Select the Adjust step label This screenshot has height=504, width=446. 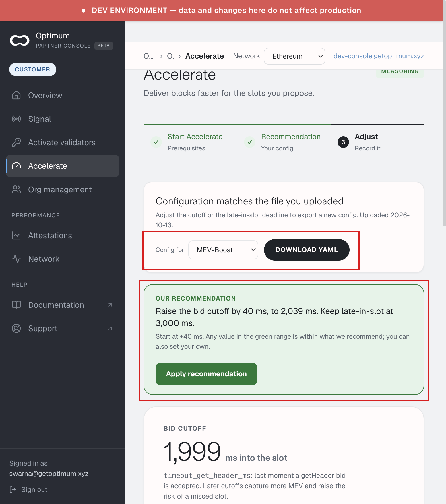click(x=366, y=137)
